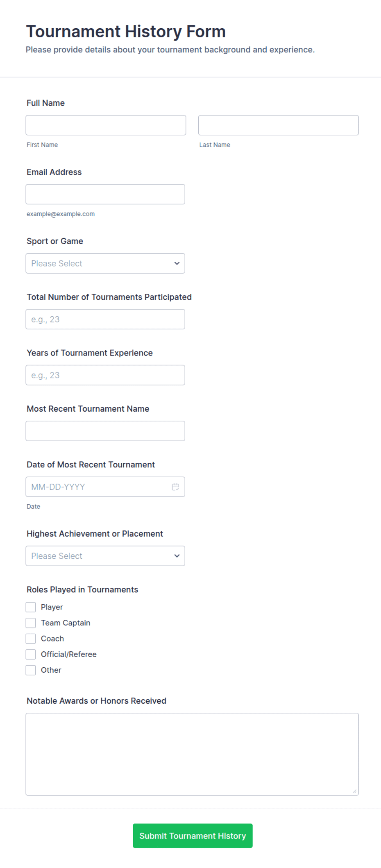
Task: Expand the Sport or Game select box
Action: coord(105,263)
